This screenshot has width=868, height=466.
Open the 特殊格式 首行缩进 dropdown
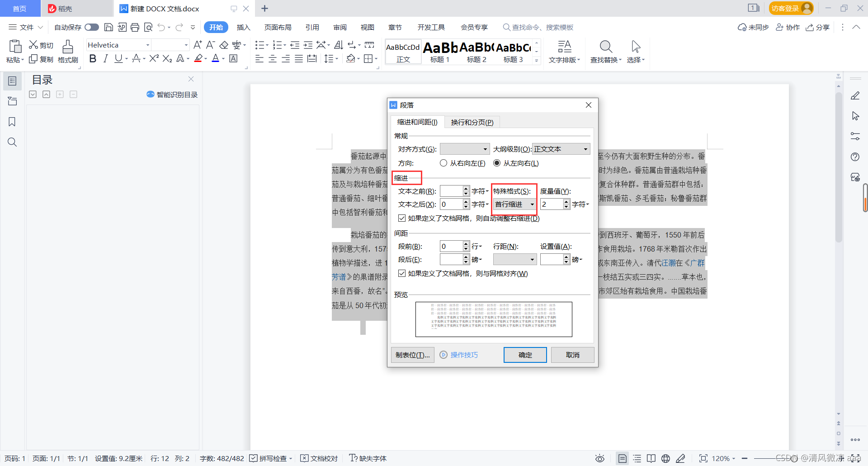(532, 204)
